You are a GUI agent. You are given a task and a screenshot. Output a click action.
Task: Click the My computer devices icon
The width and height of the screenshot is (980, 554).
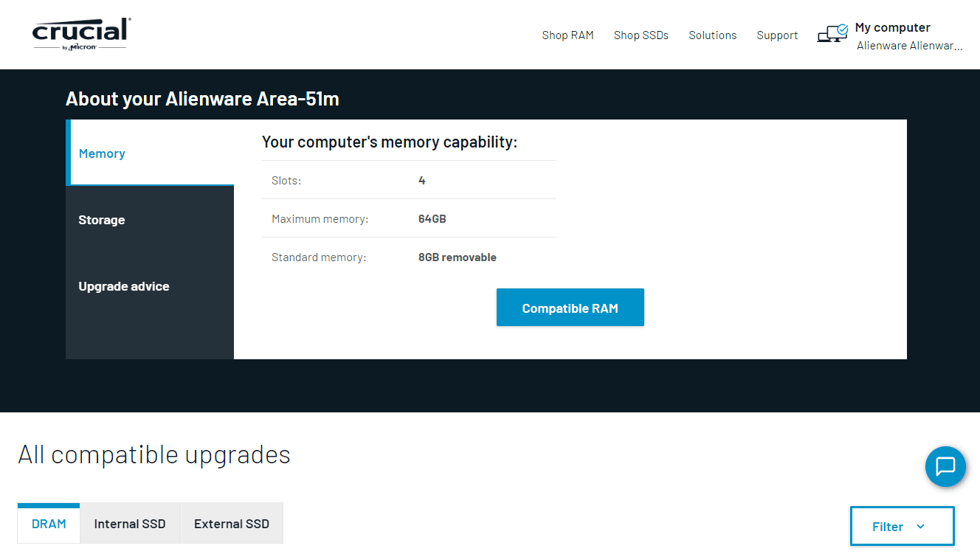(832, 35)
